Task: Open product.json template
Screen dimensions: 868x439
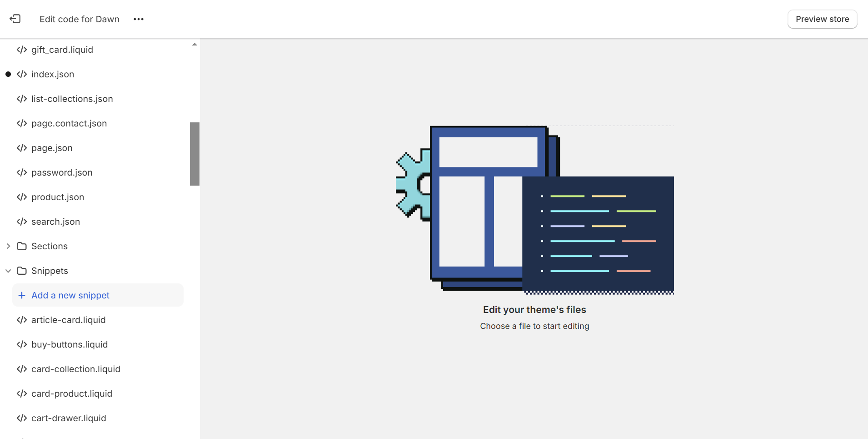Action: (58, 197)
